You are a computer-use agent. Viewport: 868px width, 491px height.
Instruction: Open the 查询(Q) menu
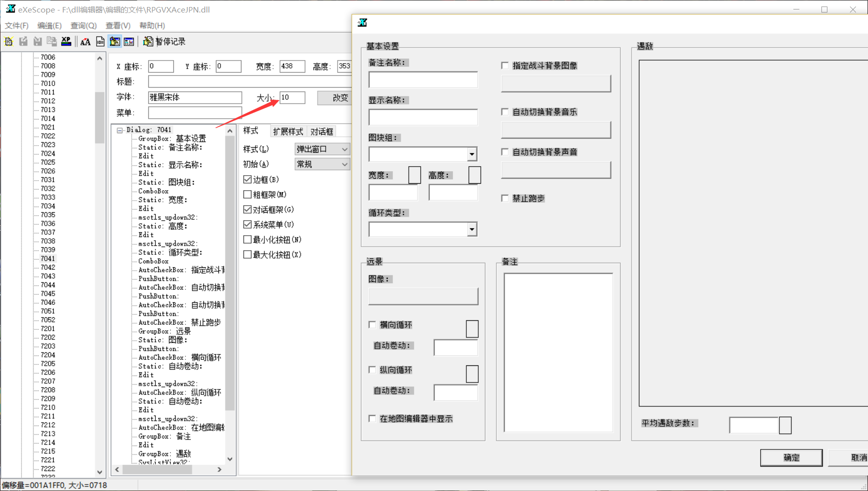point(83,26)
